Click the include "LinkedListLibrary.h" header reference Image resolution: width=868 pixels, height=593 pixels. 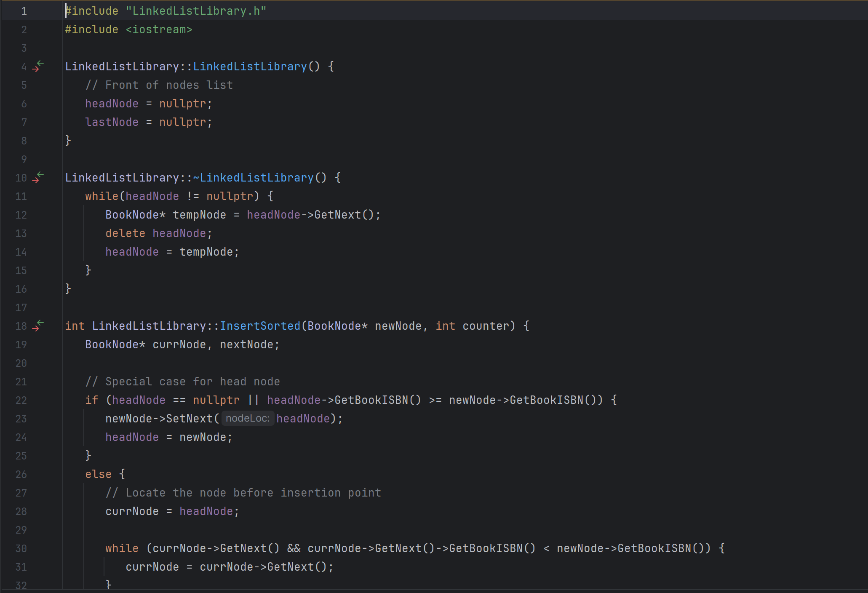[198, 11]
